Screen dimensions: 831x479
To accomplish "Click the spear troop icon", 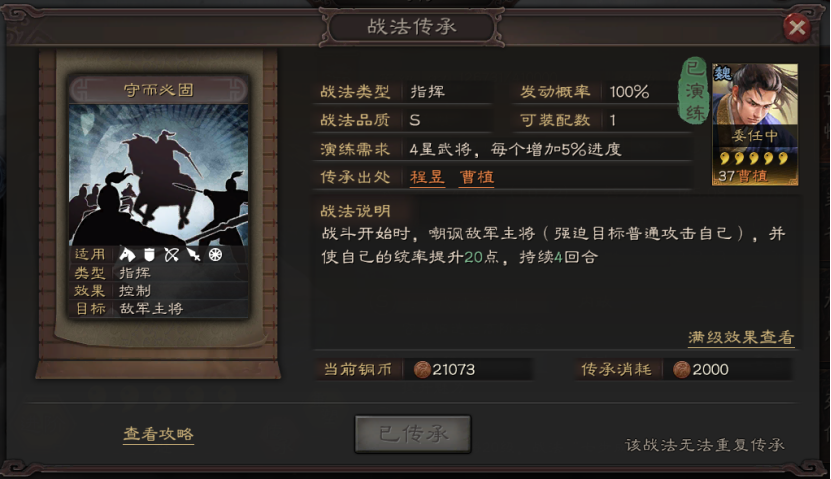I will (x=193, y=255).
